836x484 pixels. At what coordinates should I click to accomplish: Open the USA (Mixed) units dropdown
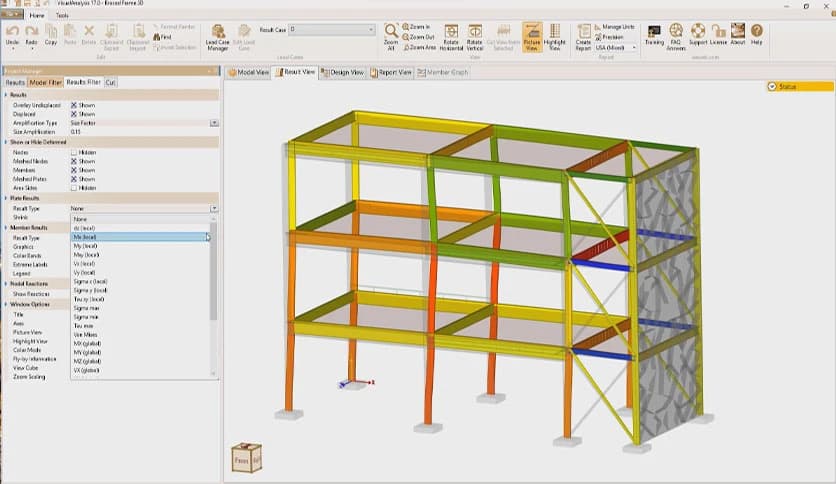(615, 47)
